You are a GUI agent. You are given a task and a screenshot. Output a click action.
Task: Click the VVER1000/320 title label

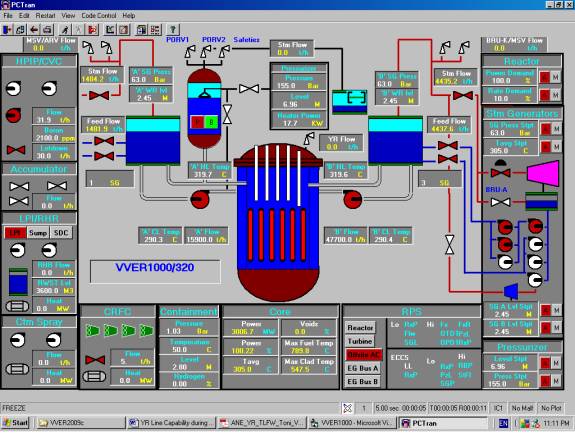tap(155, 267)
